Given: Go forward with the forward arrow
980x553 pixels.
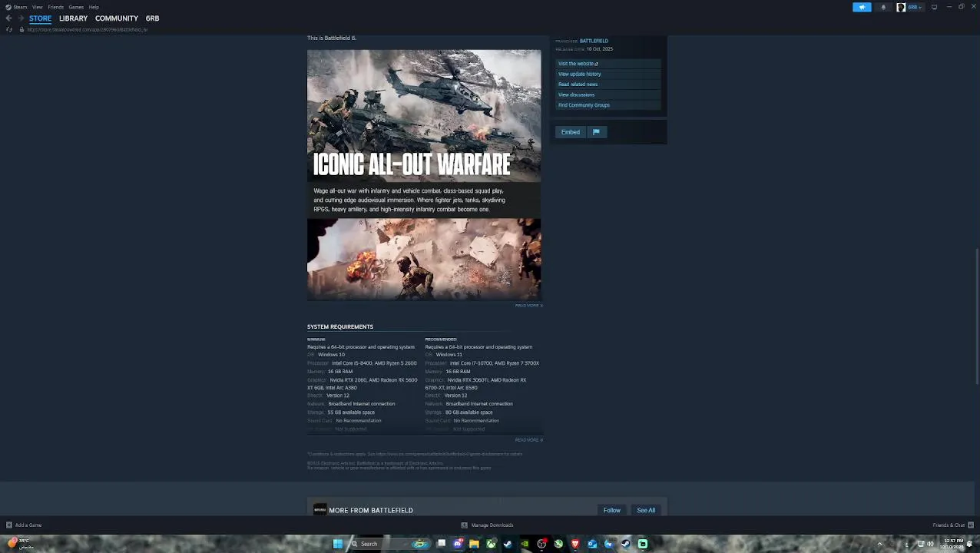Looking at the screenshot, I should click(20, 18).
